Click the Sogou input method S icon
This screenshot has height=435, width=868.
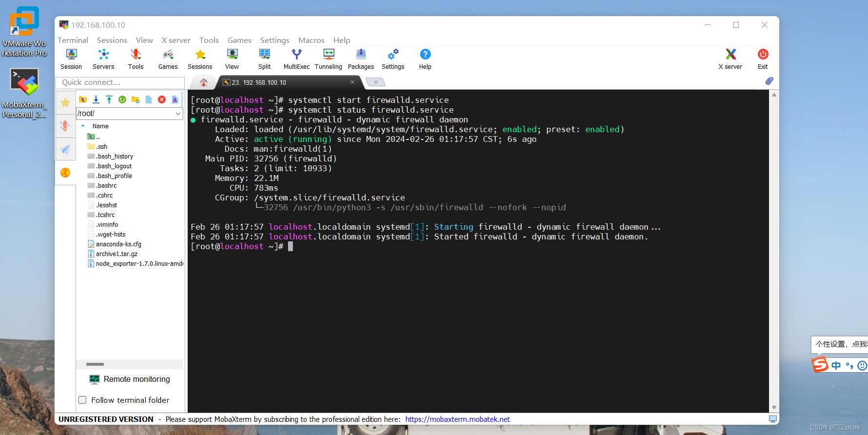(820, 365)
